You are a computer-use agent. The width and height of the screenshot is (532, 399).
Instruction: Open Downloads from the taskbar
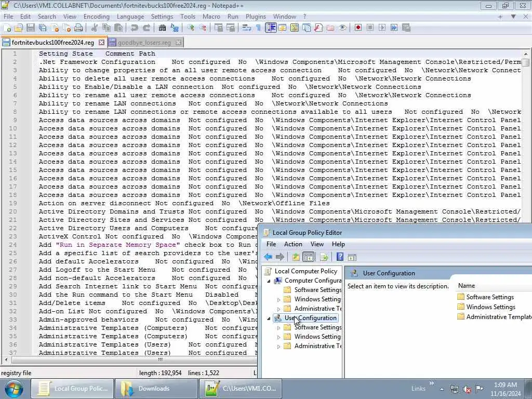(156, 389)
